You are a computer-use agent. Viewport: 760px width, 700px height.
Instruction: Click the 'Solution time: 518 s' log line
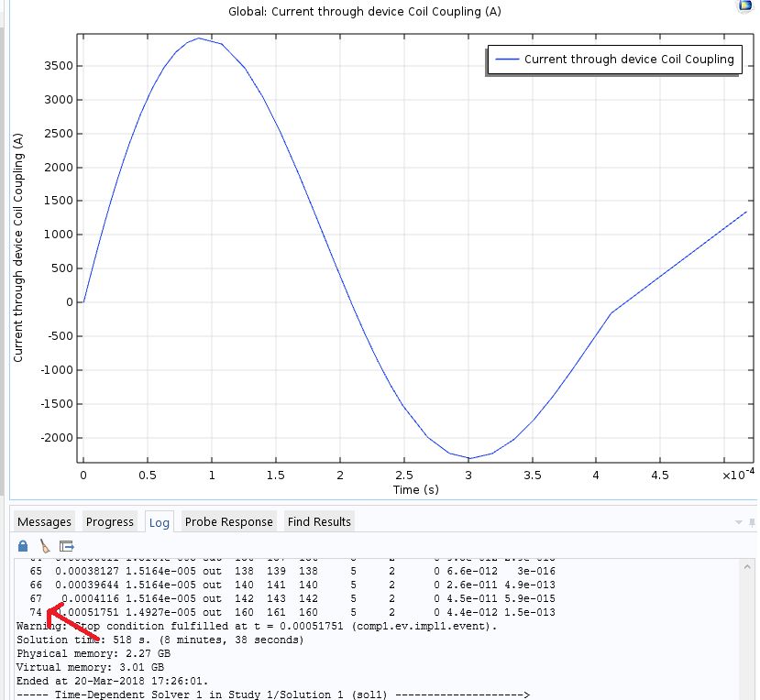click(x=160, y=640)
